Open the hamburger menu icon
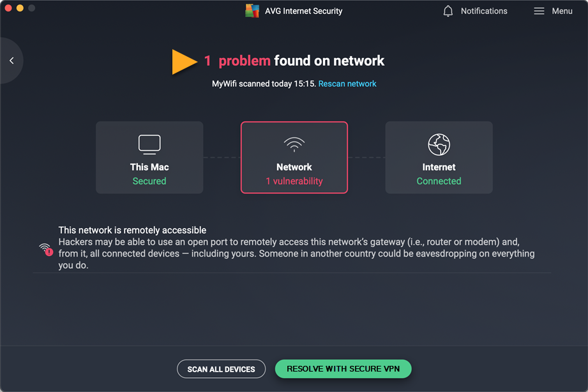This screenshot has width=588, height=392. 539,11
